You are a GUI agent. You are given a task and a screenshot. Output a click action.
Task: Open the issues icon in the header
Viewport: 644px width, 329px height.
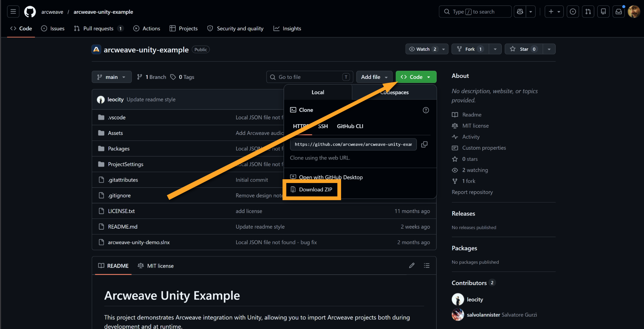[x=573, y=12]
